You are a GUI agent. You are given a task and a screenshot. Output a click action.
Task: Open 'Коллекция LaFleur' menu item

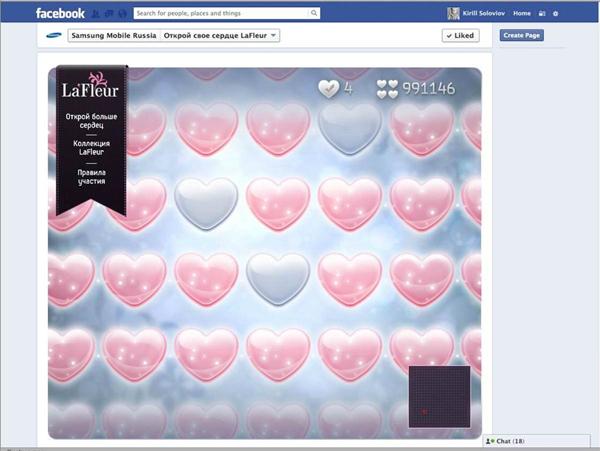pos(91,147)
